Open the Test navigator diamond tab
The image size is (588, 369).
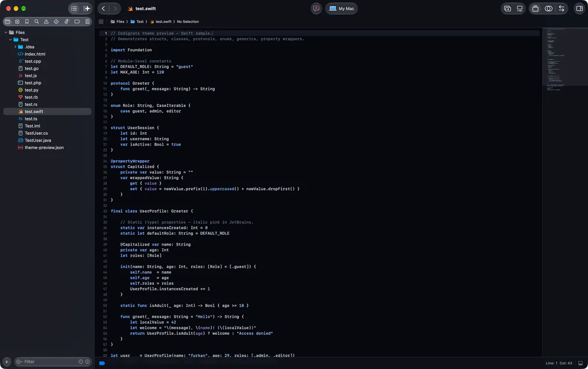[x=56, y=22]
